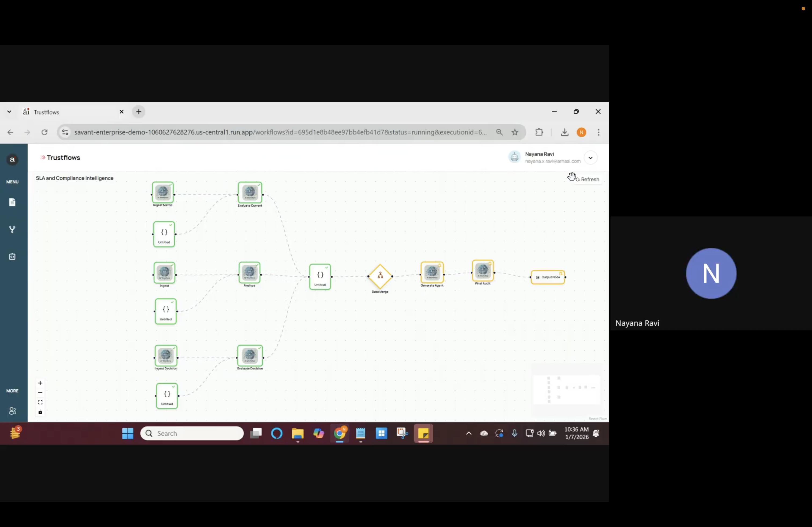The image size is (812, 527).
Task: Click the workflow minimap thumbnail
Action: 566,390
